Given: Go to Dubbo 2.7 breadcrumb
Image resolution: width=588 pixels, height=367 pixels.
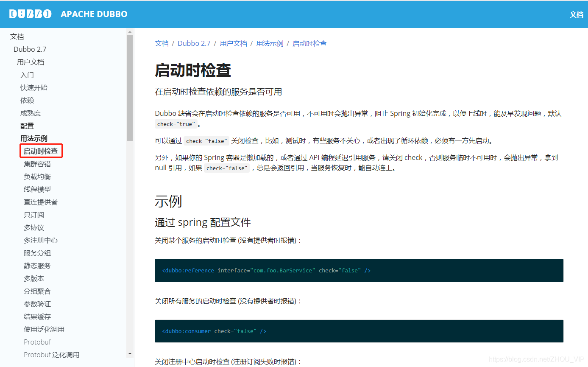Looking at the screenshot, I should click(194, 43).
